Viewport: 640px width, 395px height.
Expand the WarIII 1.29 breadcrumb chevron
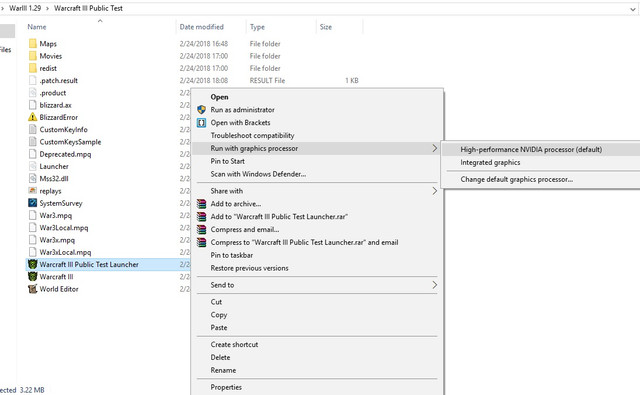47,8
